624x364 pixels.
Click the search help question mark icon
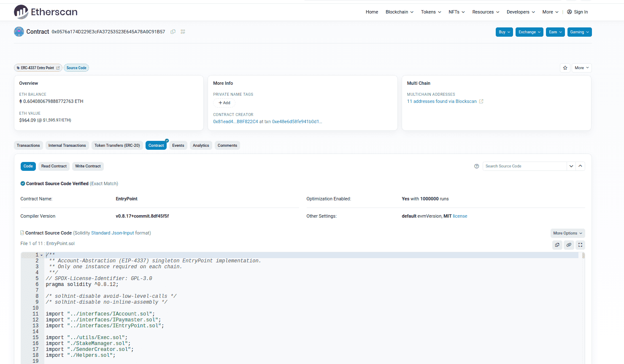pos(477,166)
